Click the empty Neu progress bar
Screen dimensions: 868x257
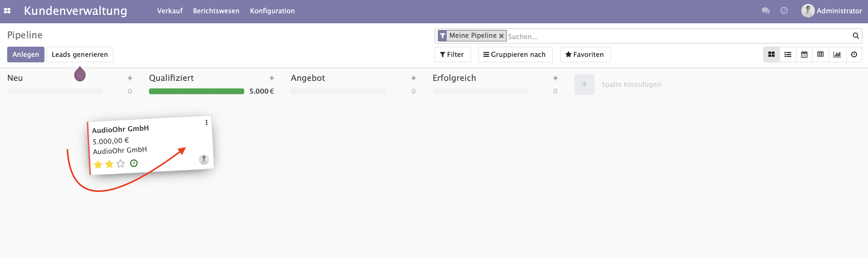[x=55, y=91]
